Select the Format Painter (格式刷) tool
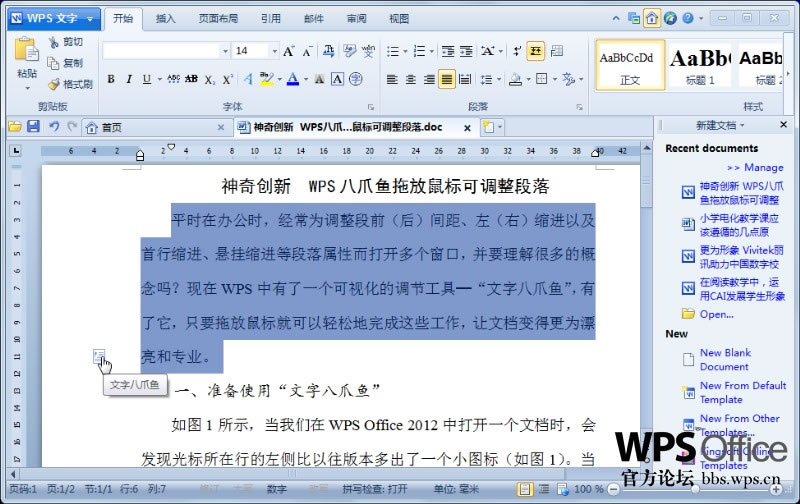Viewport: 800px width, 504px height. pyautogui.click(x=70, y=84)
